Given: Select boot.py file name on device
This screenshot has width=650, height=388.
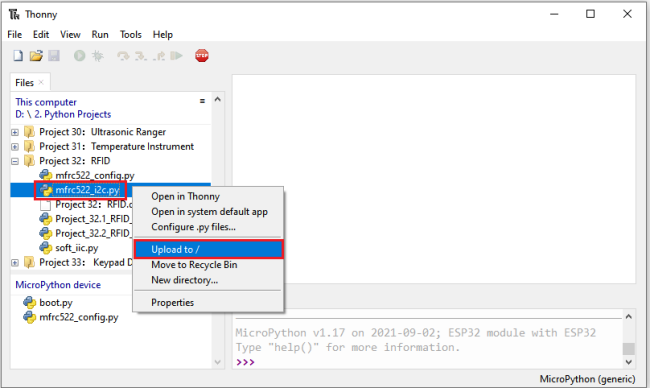Looking at the screenshot, I should (56, 303).
